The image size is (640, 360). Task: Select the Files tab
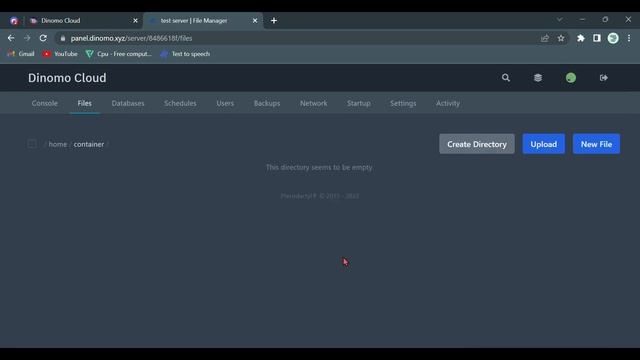click(x=84, y=103)
